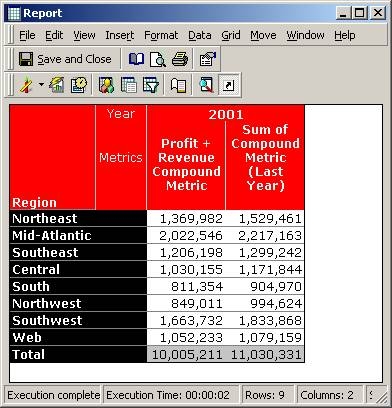The width and height of the screenshot is (392, 408).
Task: Switch to graph view chart icon
Action: 57,85
